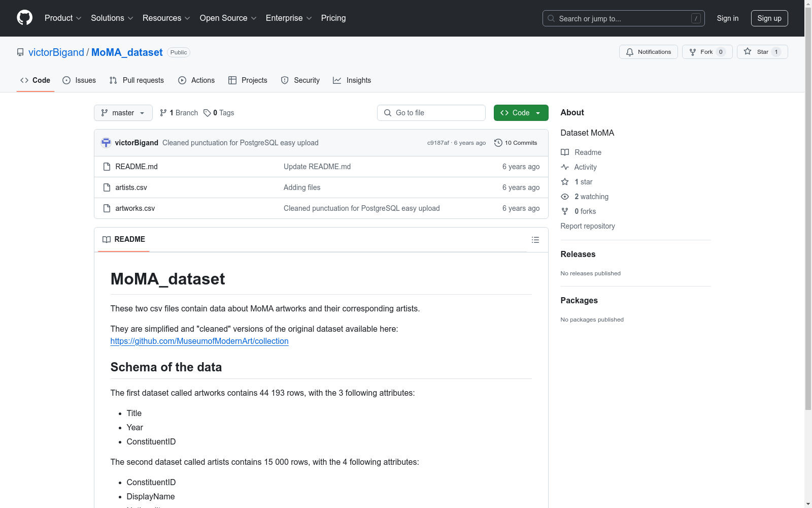Click the commit history clock icon

pos(498,143)
